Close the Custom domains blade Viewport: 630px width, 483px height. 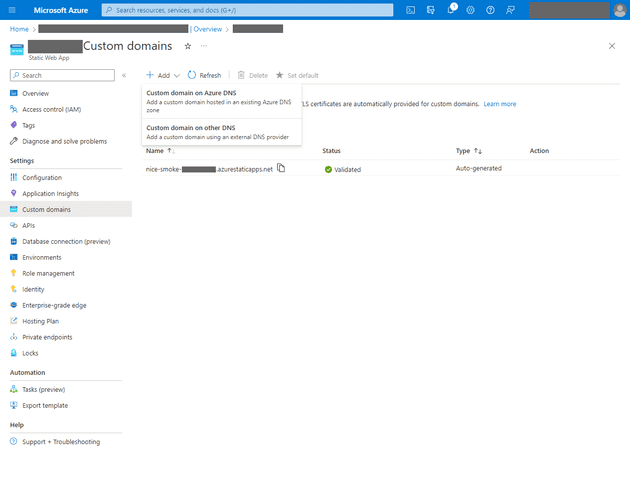click(612, 46)
